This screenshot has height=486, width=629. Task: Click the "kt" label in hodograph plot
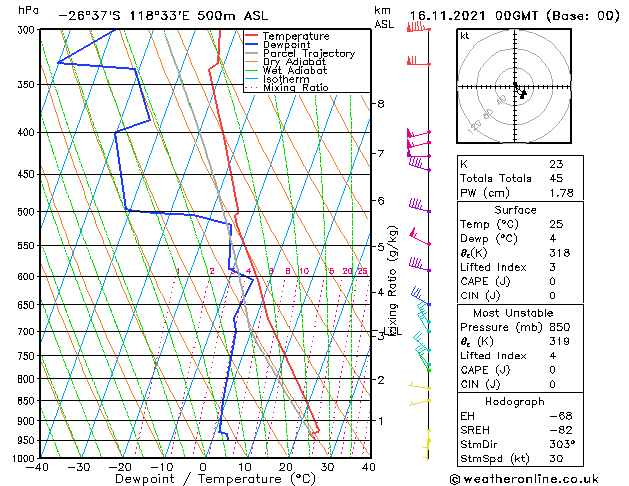[465, 36]
